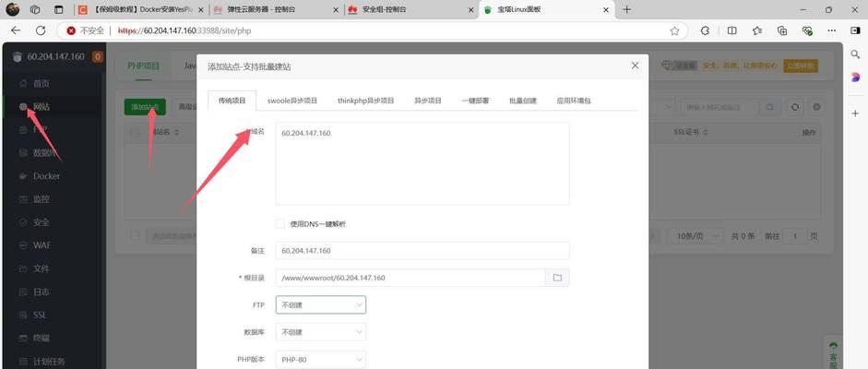Select the 传统项目 tab
Screen dimensions: 868x369
tap(232, 101)
